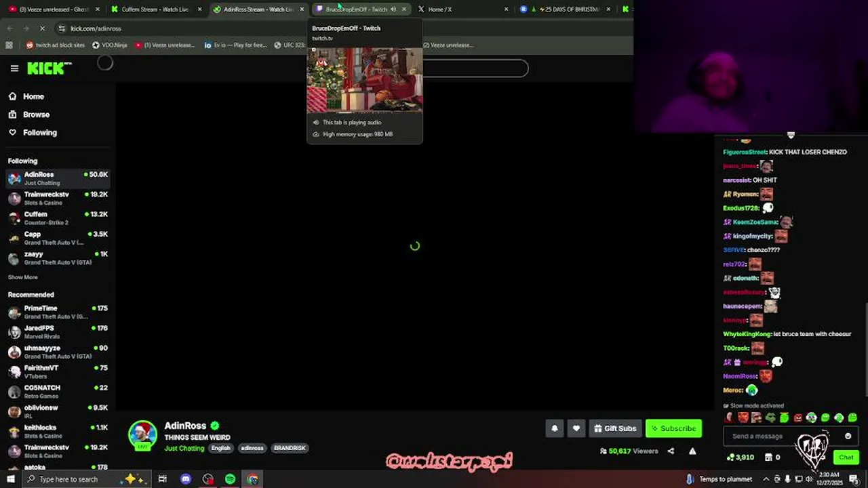Click the green Chat send button
This screenshot has width=868, height=488.
click(x=846, y=457)
